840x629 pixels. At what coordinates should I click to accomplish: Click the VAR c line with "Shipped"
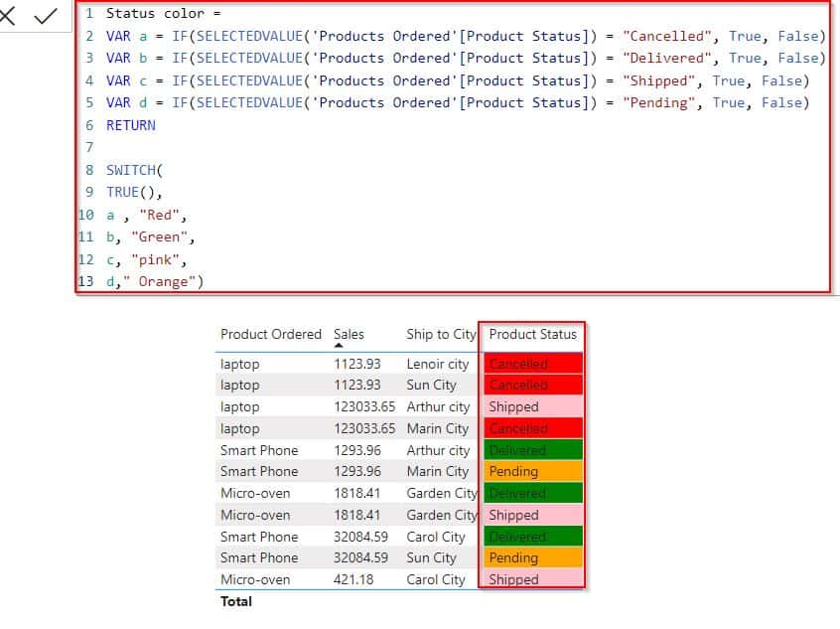point(458,80)
